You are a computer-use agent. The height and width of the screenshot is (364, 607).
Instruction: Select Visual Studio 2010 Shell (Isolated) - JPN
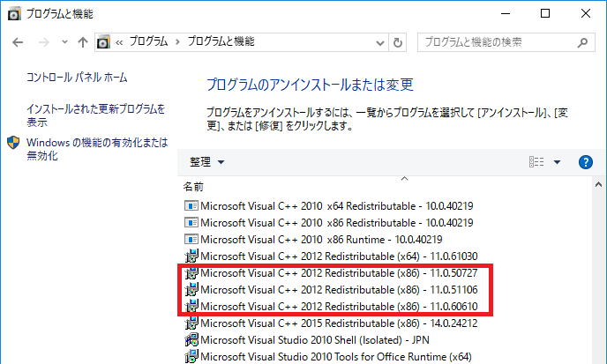point(315,340)
